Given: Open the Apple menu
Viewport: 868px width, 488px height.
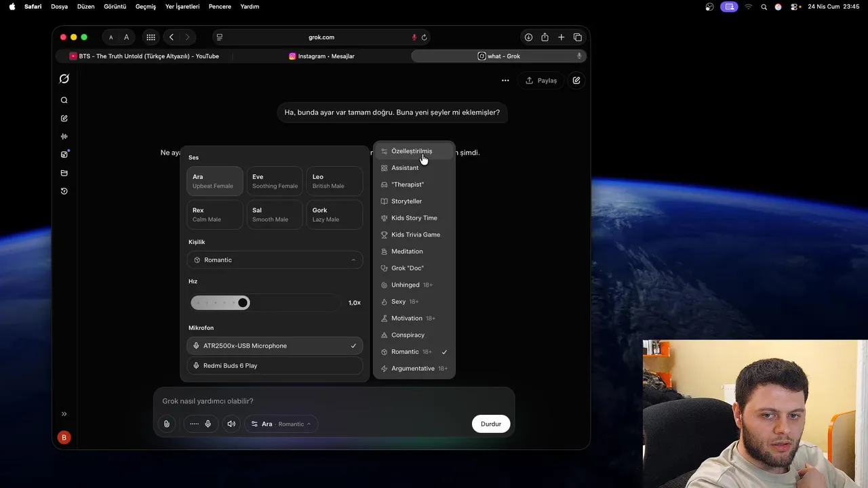Looking at the screenshot, I should [12, 7].
